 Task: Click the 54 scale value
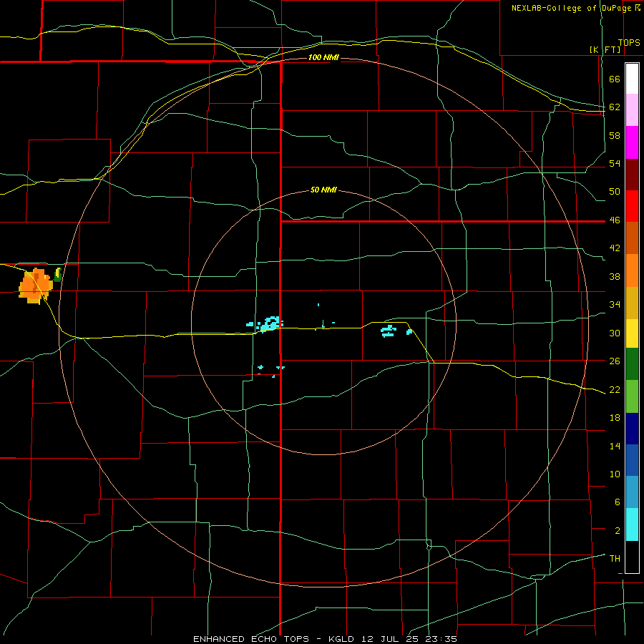click(615, 163)
